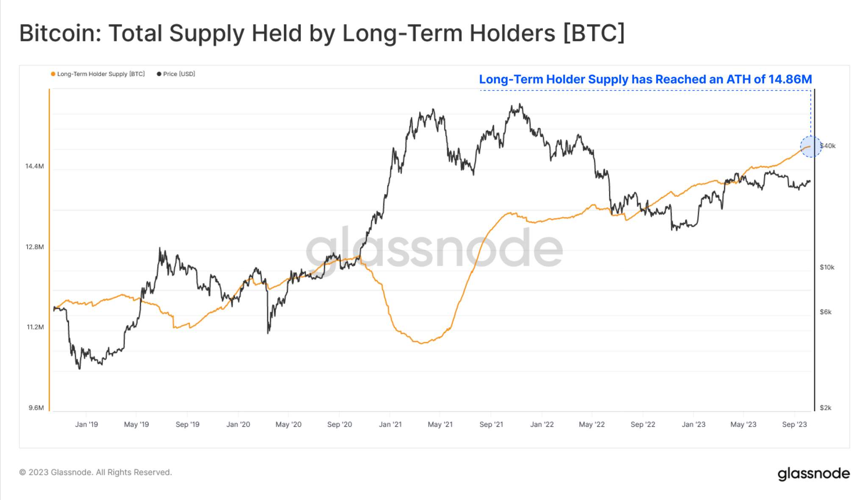Click the orange Long-Term Holder Supply legend dot

tap(53, 74)
